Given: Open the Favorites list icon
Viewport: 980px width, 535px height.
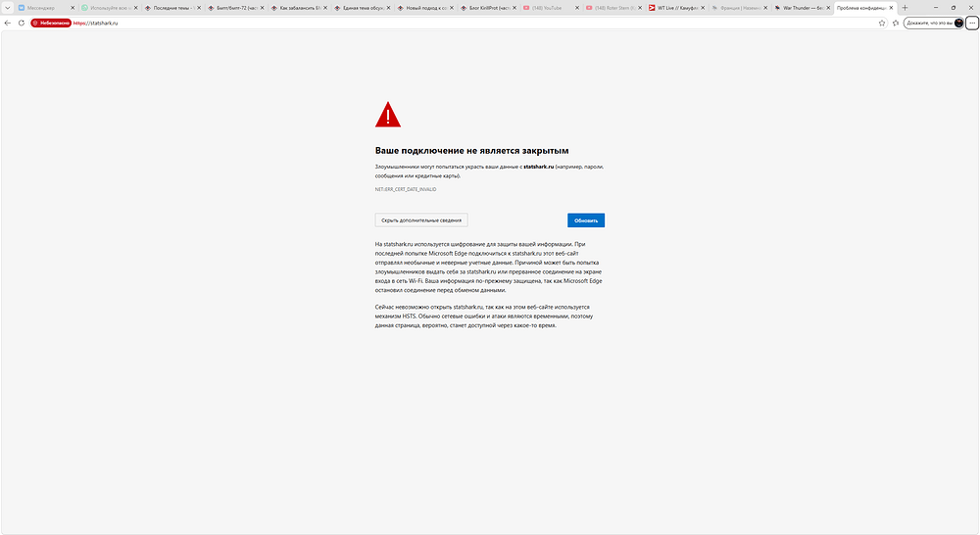Looking at the screenshot, I should pos(895,23).
